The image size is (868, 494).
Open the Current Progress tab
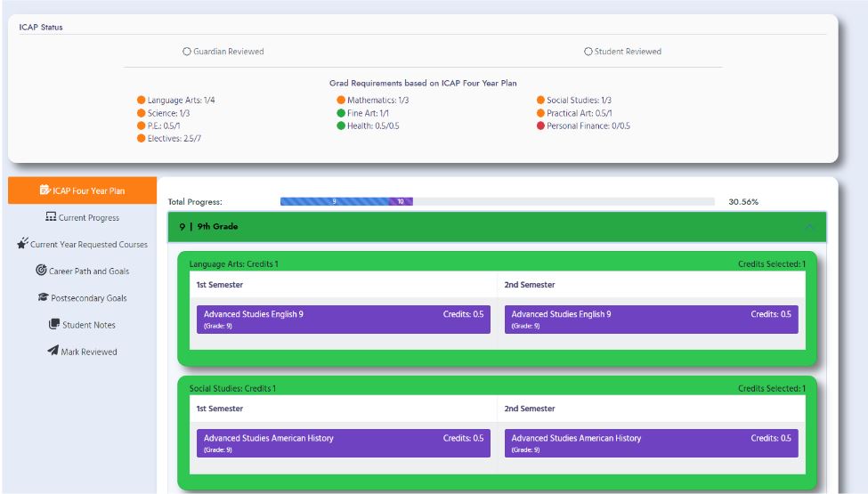click(88, 218)
